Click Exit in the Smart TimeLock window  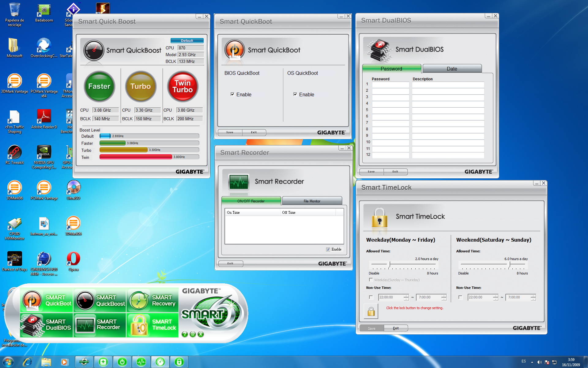(395, 328)
